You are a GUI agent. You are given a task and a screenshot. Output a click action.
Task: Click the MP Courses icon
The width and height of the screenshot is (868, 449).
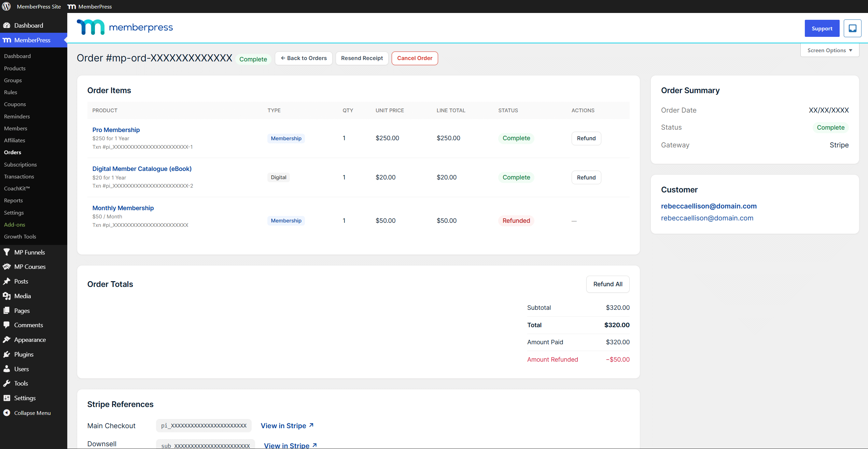pyautogui.click(x=7, y=266)
